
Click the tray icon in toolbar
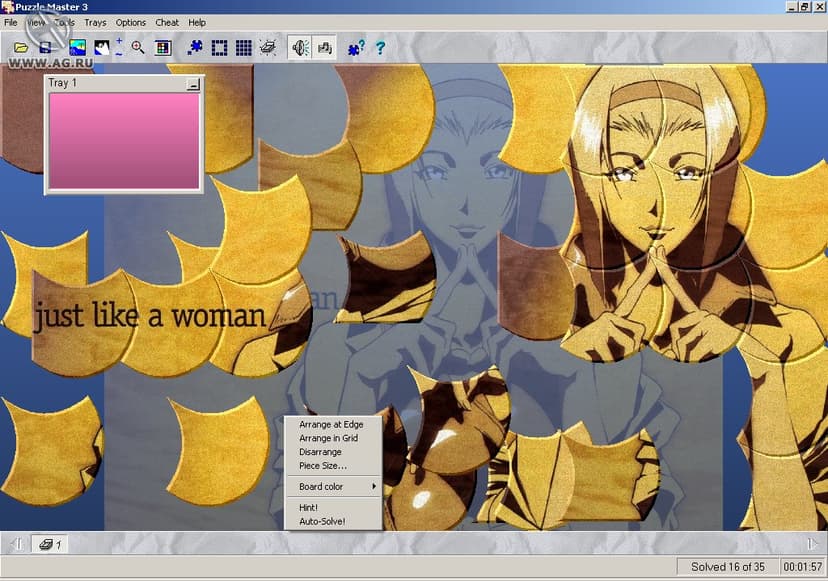tap(268, 48)
